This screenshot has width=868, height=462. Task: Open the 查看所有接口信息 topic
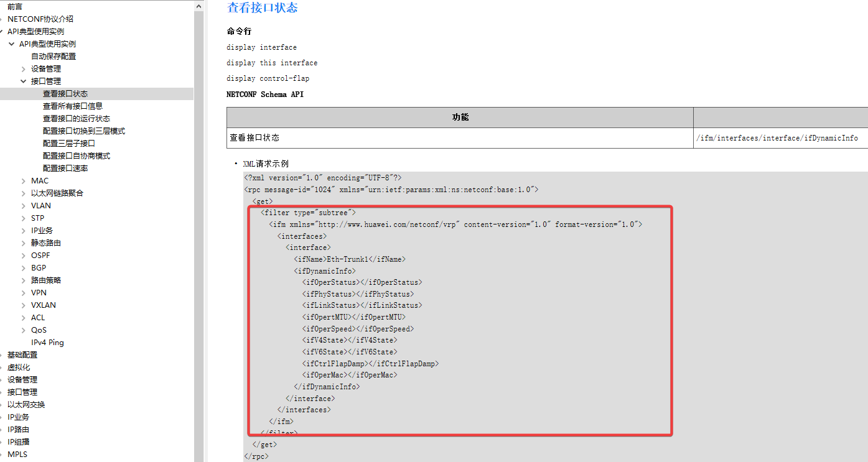click(73, 106)
